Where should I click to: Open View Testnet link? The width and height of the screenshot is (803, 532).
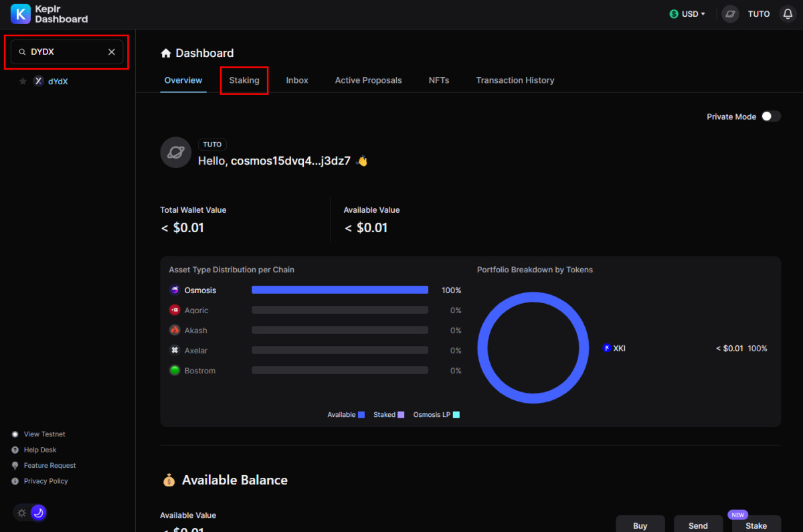[x=45, y=434]
